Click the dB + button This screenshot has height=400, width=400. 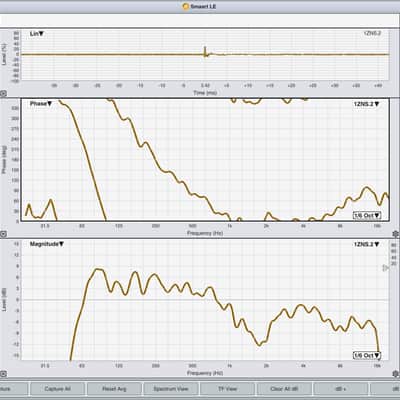pos(341,389)
